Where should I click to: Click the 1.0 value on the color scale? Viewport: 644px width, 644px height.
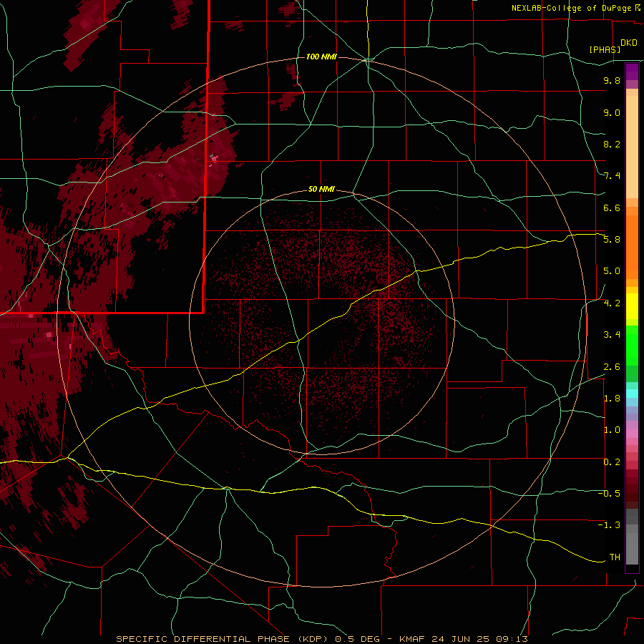[612, 430]
